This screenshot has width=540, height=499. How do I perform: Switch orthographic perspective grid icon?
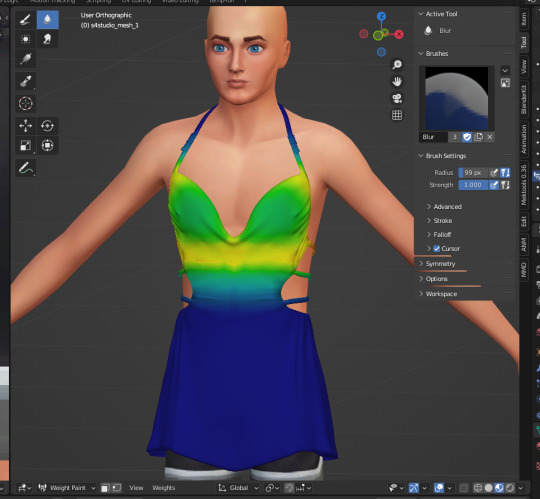click(x=397, y=115)
